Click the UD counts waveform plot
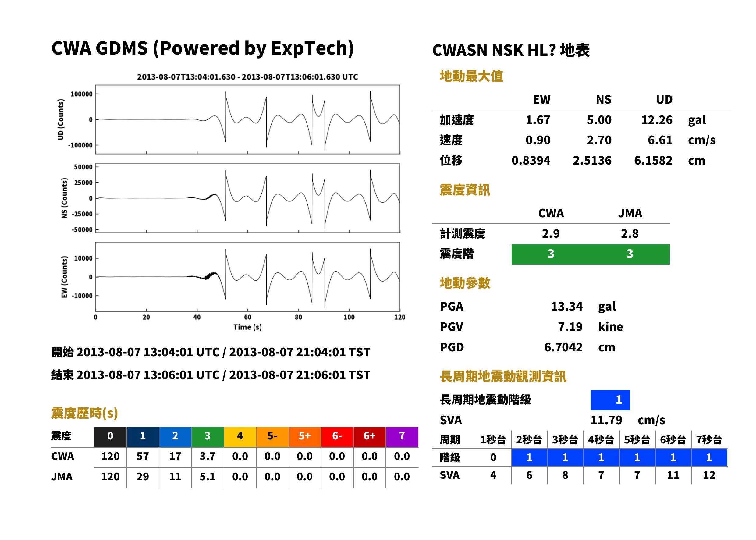756x540 pixels. coord(247,119)
